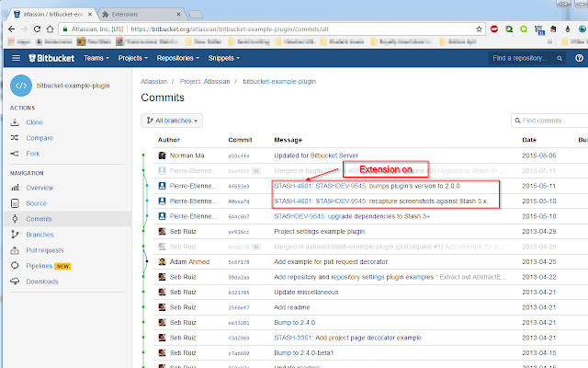Click 'Add example for pull request decorator.' message
The image size is (588, 368).
point(332,261)
